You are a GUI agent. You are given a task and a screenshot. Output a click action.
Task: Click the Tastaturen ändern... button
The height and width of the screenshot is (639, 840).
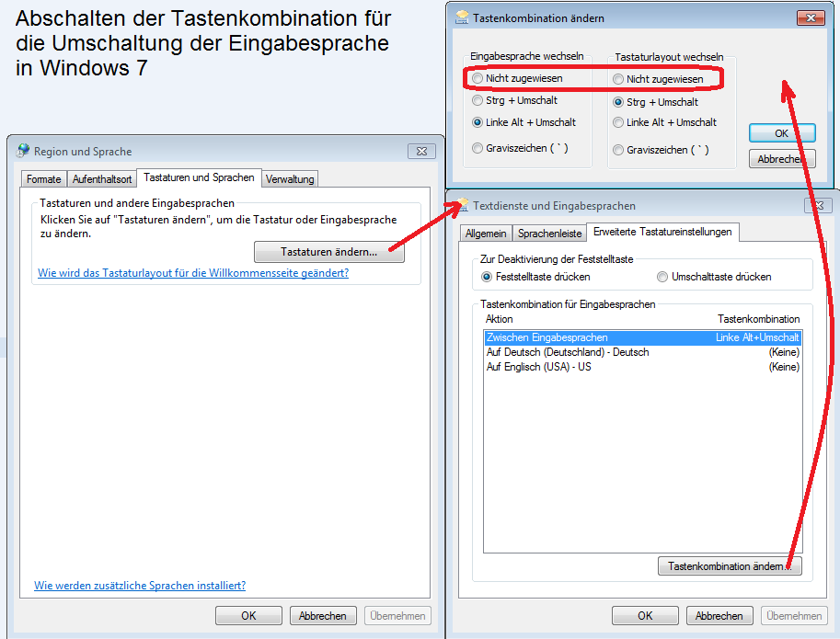click(329, 252)
